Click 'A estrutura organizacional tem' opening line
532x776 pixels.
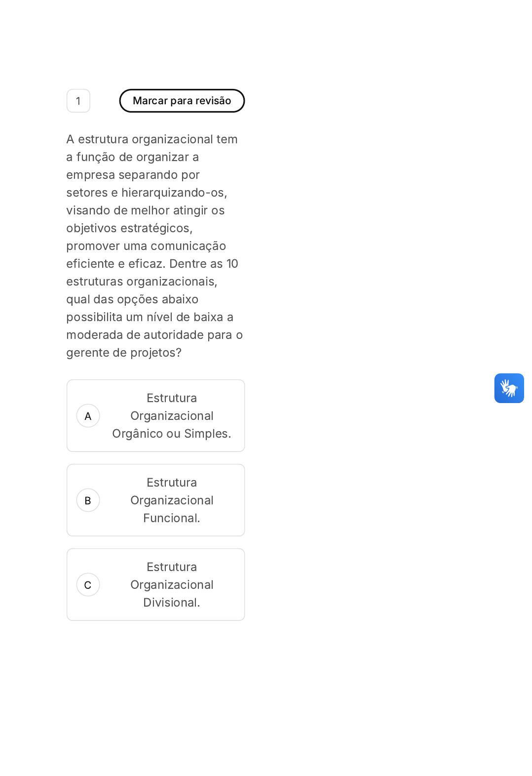click(x=152, y=139)
